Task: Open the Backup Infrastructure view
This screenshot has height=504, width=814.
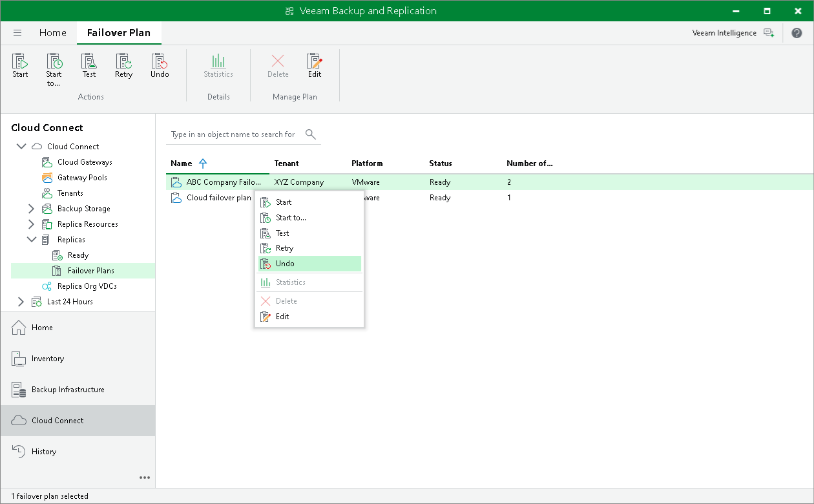Action: click(78, 390)
